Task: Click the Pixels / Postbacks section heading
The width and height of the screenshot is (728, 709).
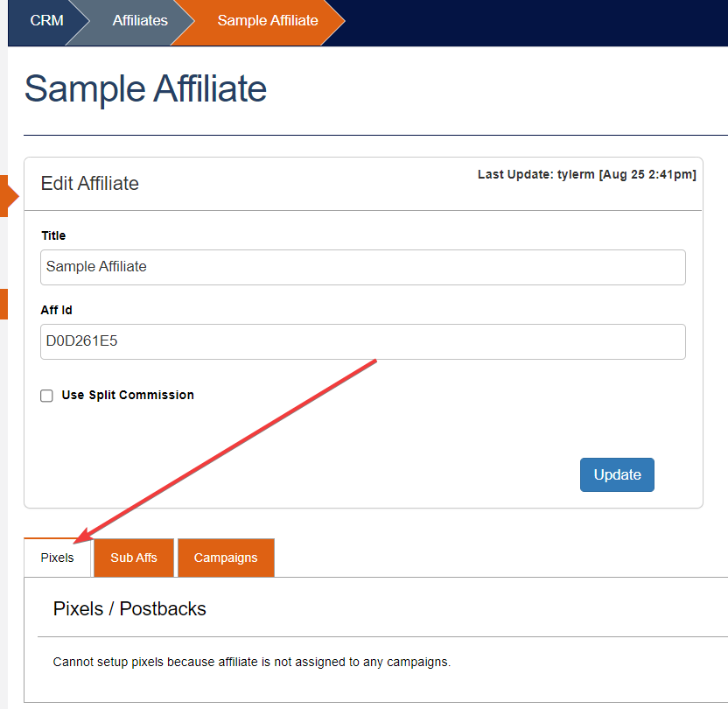Action: point(129,608)
